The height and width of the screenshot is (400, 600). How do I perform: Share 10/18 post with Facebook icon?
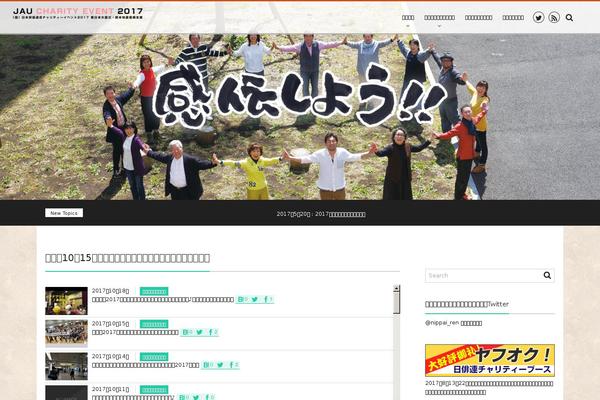(268, 299)
